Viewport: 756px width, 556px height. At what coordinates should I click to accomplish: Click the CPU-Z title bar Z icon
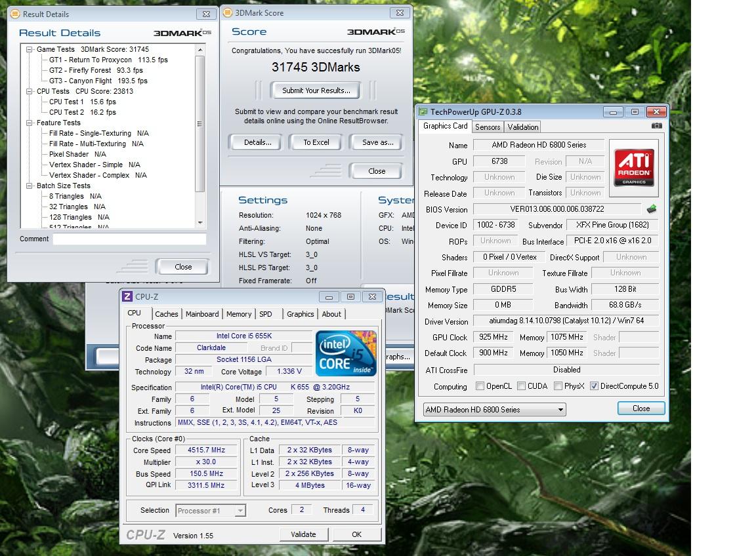click(127, 297)
